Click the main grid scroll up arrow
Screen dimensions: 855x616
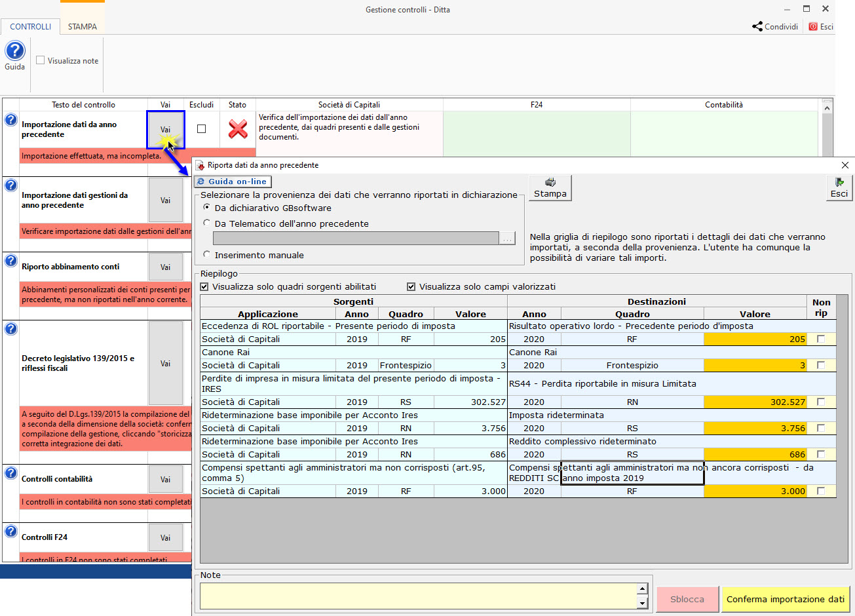(827, 107)
